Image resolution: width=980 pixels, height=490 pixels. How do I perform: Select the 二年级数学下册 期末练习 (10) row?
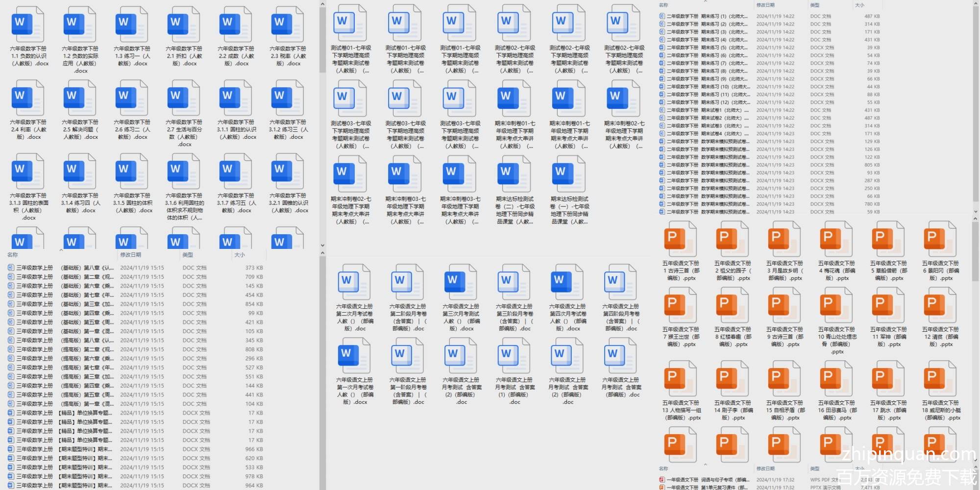tap(706, 87)
